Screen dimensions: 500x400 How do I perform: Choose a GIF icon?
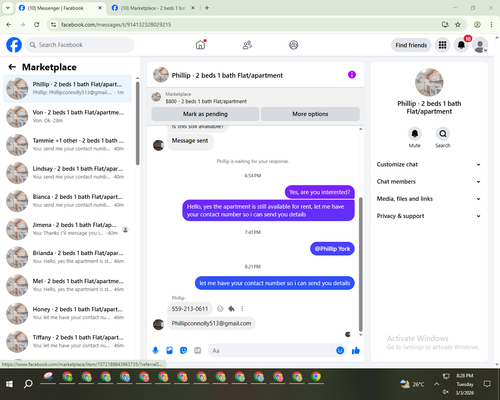[x=198, y=350]
